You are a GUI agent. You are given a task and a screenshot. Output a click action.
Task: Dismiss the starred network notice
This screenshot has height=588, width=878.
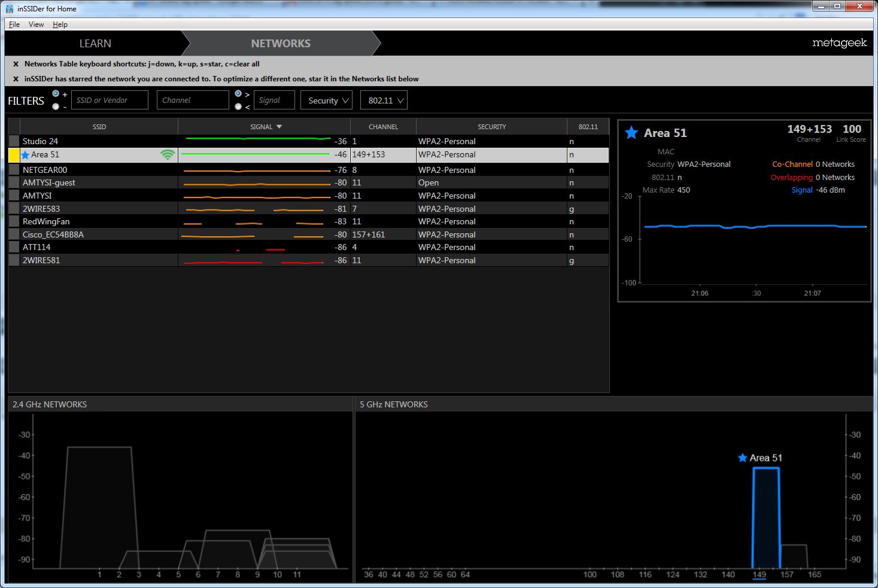point(16,79)
